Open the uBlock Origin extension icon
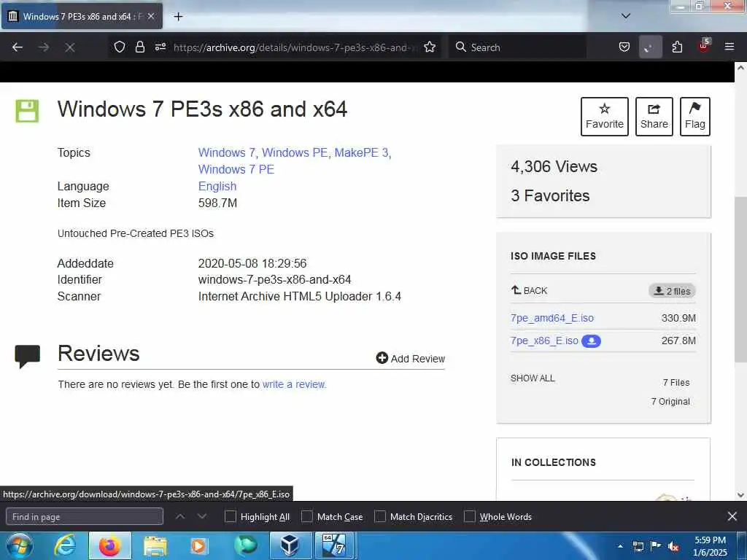This screenshot has width=747, height=560. (704, 46)
